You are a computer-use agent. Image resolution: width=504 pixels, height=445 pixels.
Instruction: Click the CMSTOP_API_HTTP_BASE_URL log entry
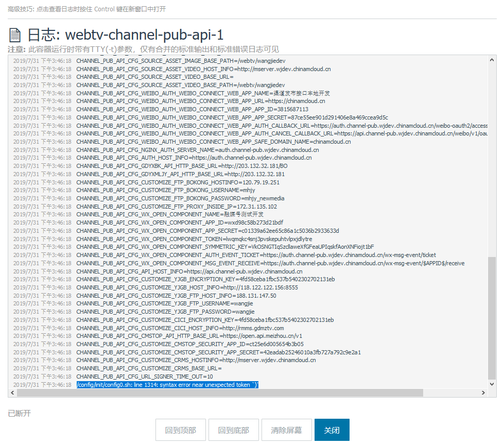pos(189,336)
